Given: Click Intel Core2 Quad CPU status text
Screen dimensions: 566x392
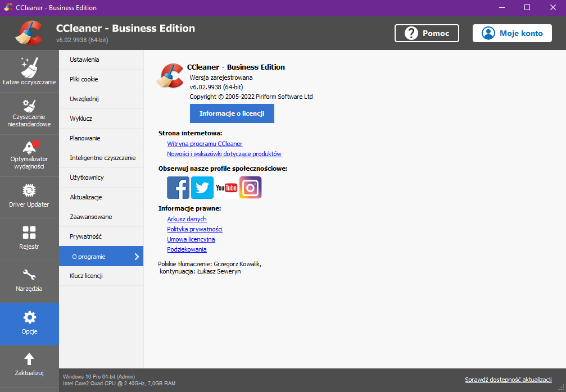Looking at the screenshot, I should 119,384.
